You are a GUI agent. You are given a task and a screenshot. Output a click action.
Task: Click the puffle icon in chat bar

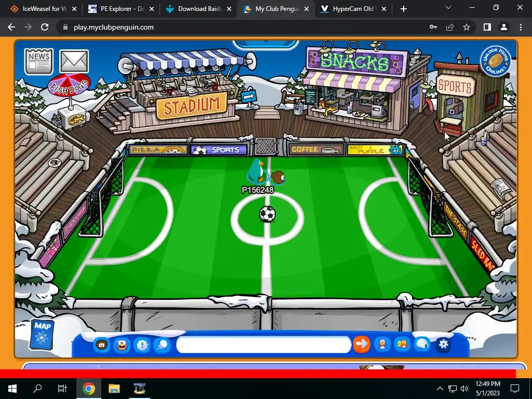tap(101, 345)
